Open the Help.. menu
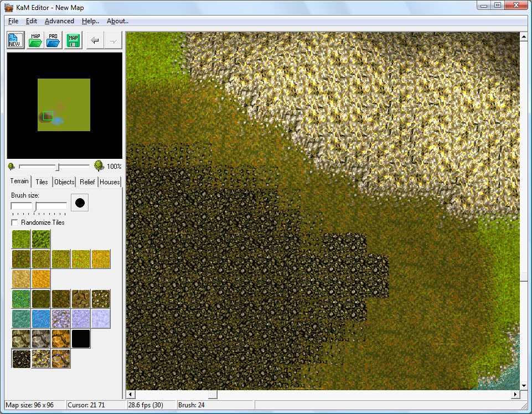Screen dimensions: 532x414 90,21
